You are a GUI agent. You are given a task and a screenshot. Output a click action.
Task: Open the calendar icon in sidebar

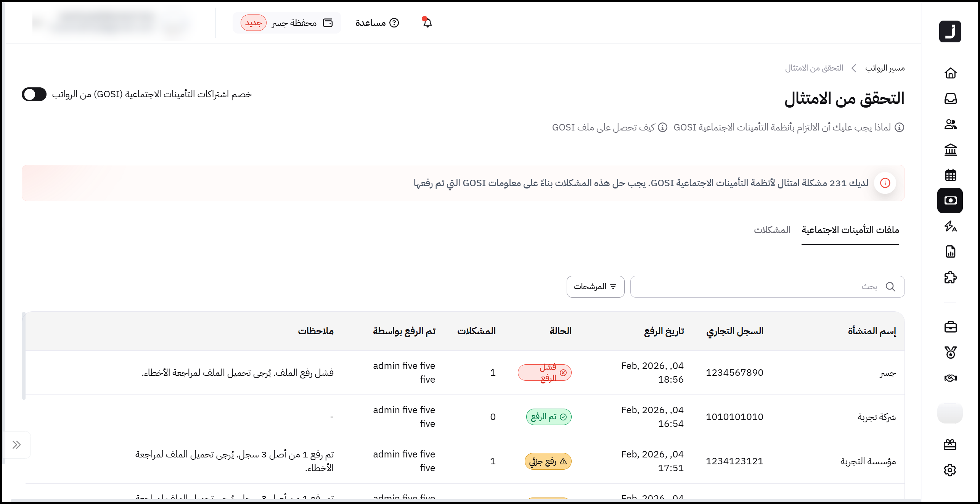click(950, 175)
